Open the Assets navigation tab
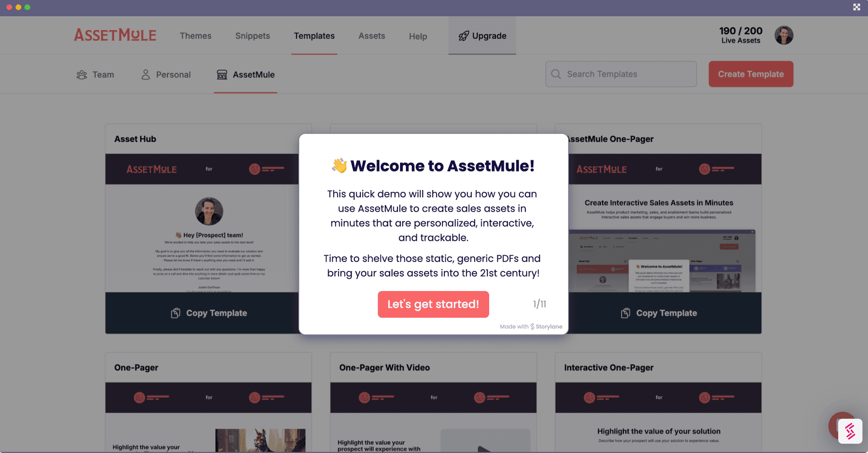This screenshot has width=868, height=453. 372,36
